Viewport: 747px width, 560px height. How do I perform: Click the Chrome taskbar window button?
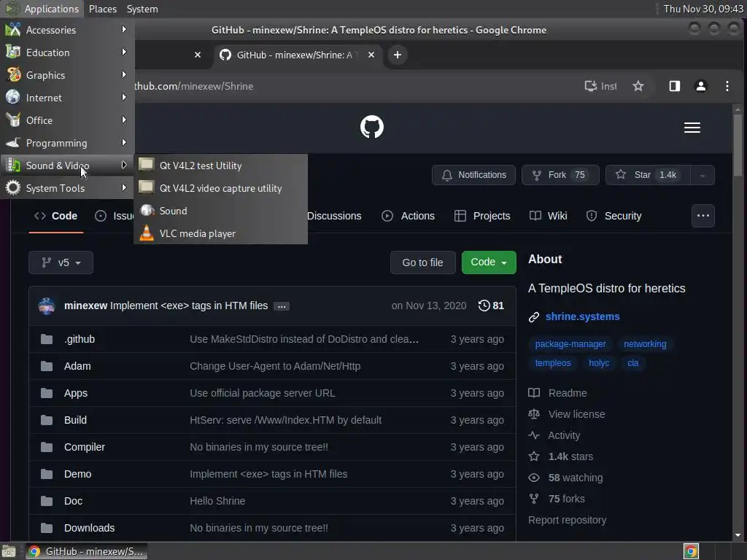[86, 551]
